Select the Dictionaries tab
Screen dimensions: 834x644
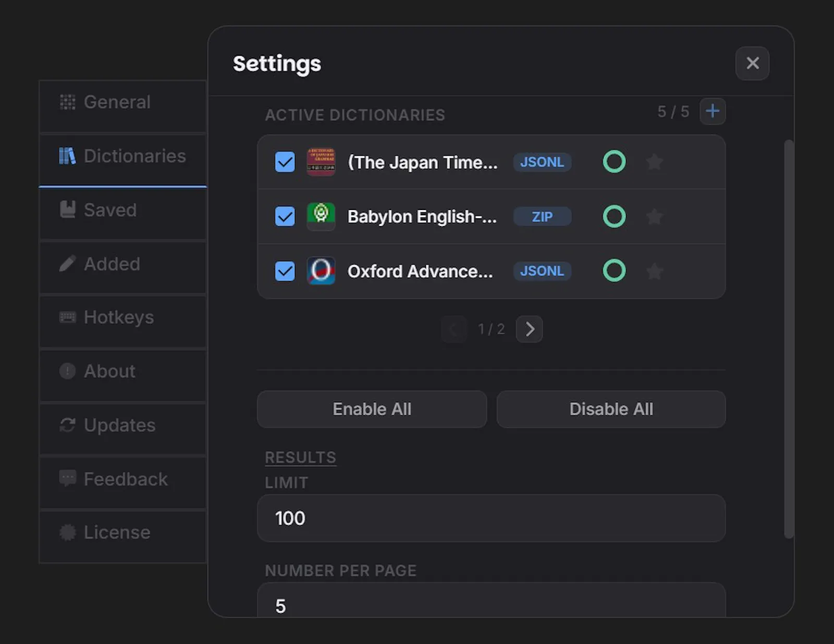pos(123,160)
